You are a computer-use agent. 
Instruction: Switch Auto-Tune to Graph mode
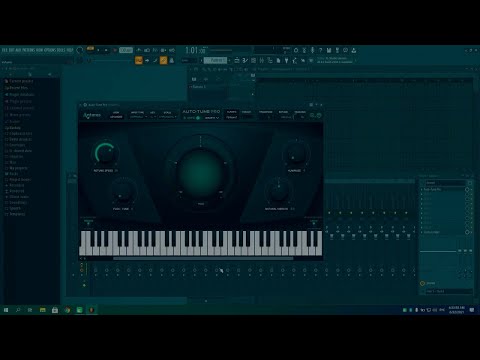(212, 118)
